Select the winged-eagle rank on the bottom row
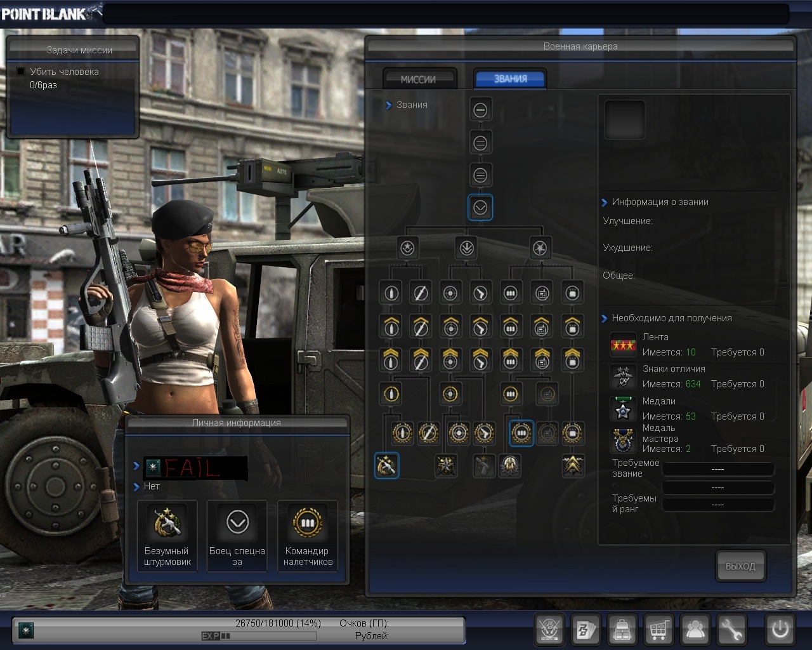 pos(509,466)
